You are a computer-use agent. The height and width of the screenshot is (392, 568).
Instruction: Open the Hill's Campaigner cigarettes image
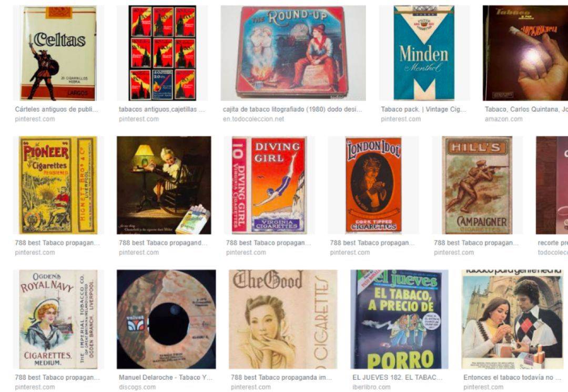coord(478,185)
